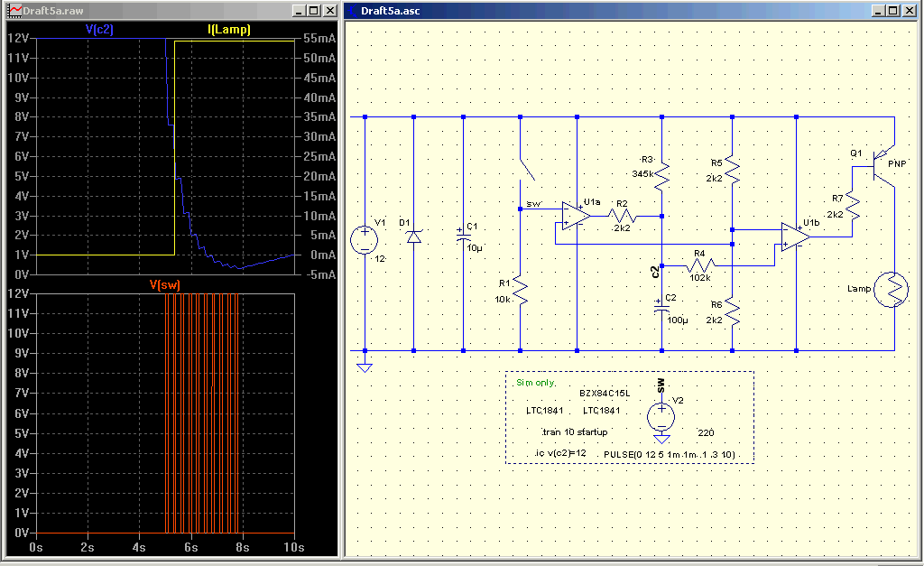Screen dimensions: 924x566
Task: Select the R6 resistor symbol
Action: click(x=732, y=312)
